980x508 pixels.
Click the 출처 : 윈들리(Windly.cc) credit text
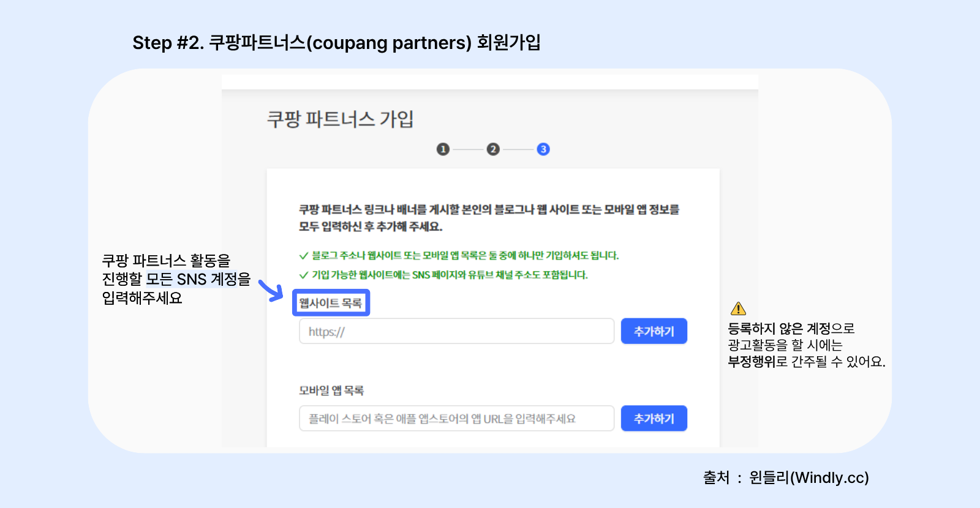(786, 477)
